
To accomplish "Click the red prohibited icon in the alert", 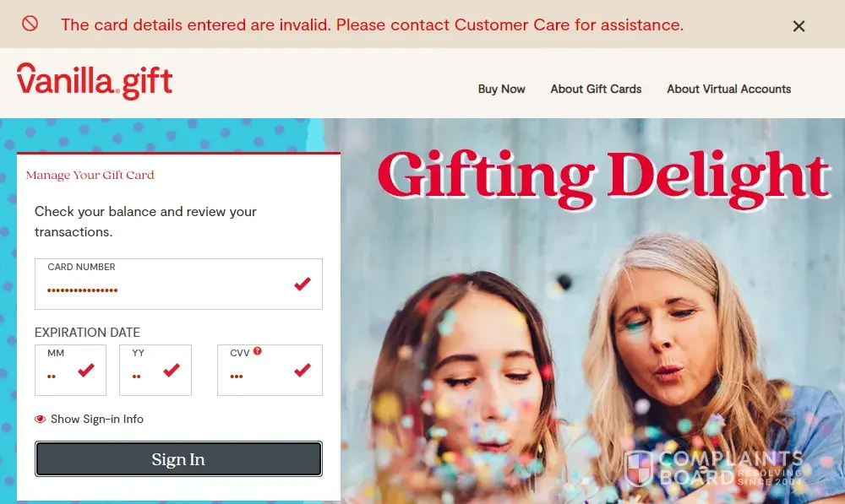I will click(30, 23).
